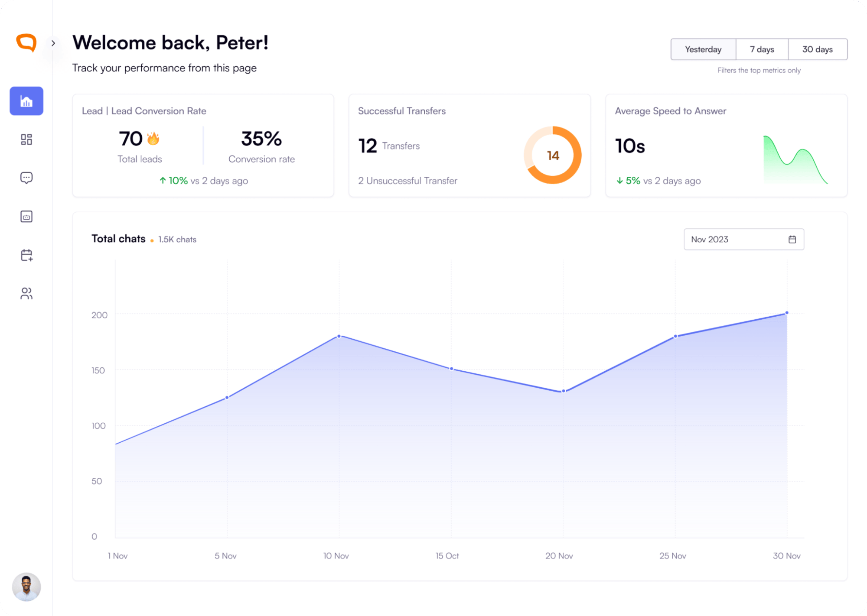Click the '10s' average speed value
This screenshot has width=867, height=616.
point(630,146)
